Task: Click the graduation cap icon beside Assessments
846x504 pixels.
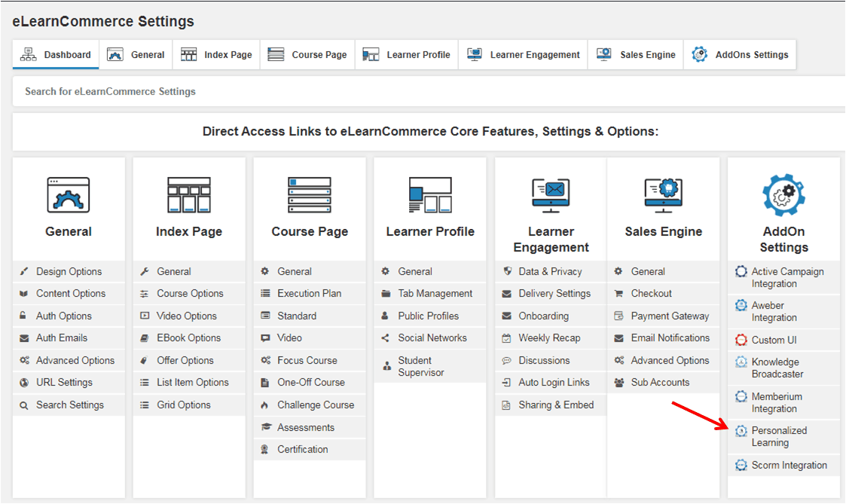Action: pos(265,427)
